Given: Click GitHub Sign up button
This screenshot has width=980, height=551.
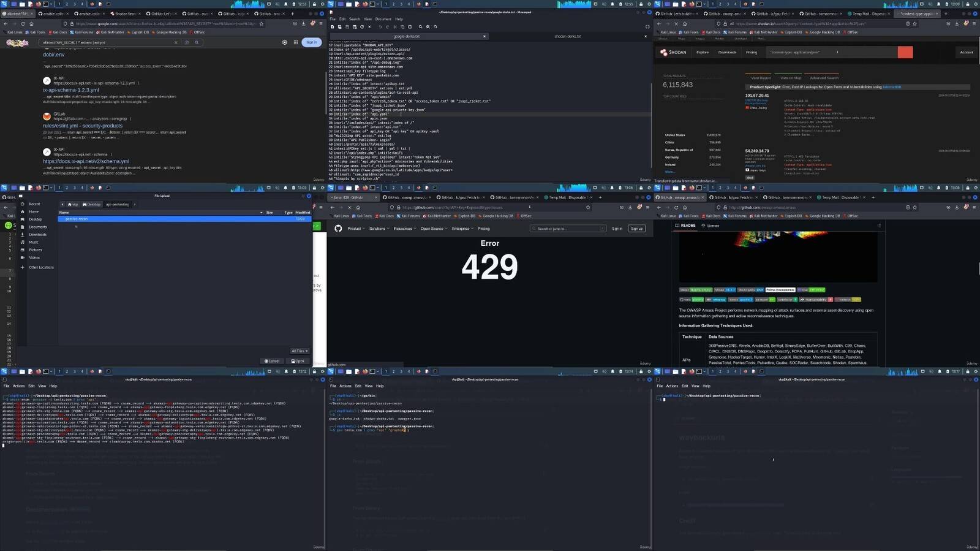Looking at the screenshot, I should [637, 229].
